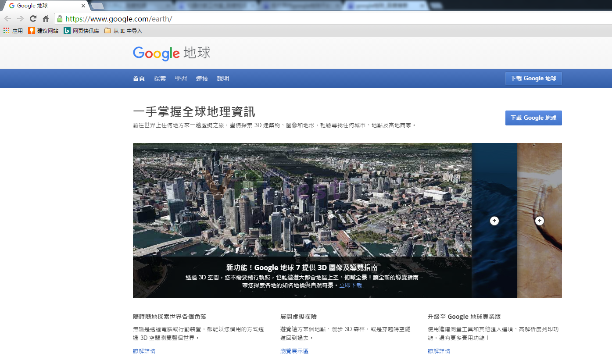Click the 瀏覽展示區 link
Screen dimensions: 612x364
(x=294, y=351)
